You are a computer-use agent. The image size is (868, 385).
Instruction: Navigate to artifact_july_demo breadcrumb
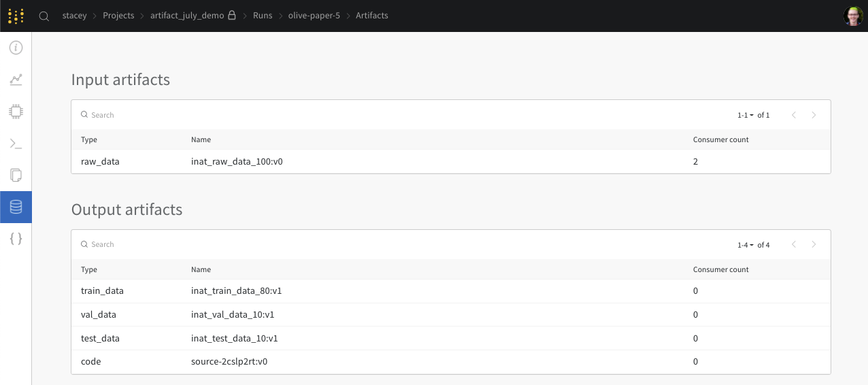(x=187, y=16)
